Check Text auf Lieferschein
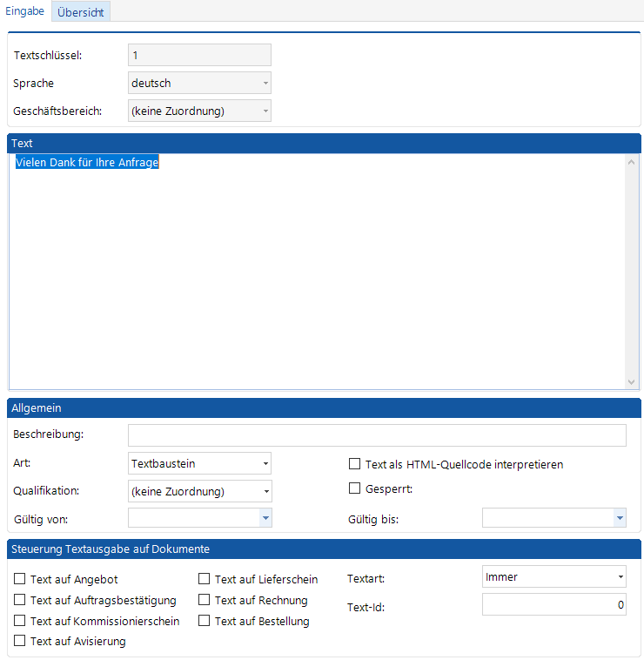This screenshot has height=660, width=644. (204, 579)
